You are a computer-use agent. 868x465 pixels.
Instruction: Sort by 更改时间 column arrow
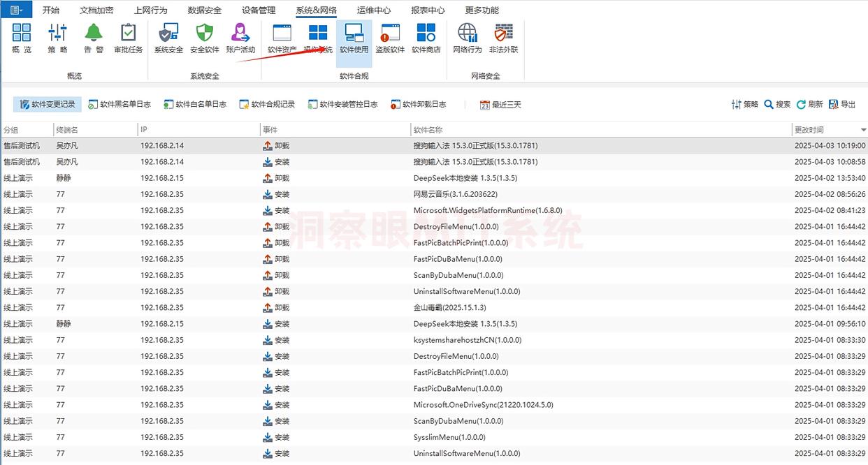coord(864,131)
